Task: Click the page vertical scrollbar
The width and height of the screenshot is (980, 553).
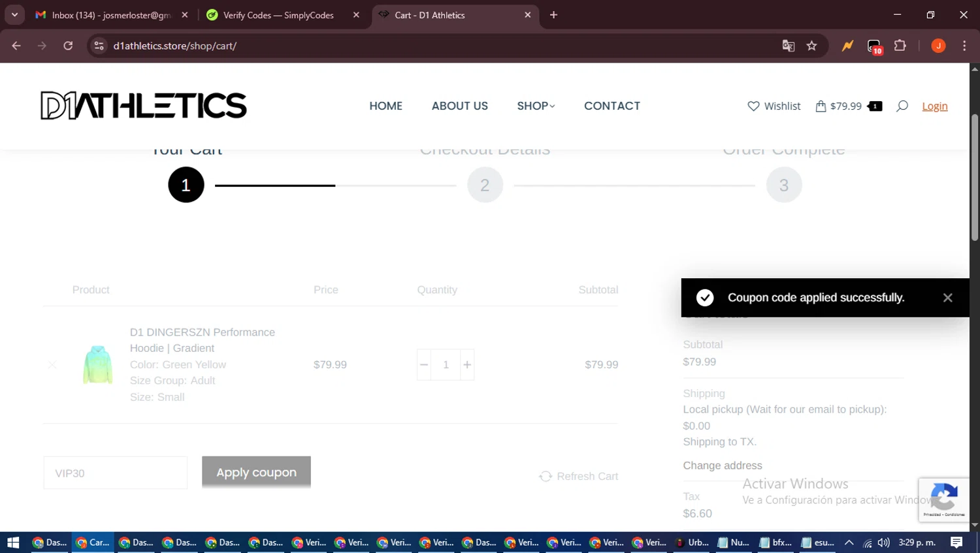Action: point(975,178)
